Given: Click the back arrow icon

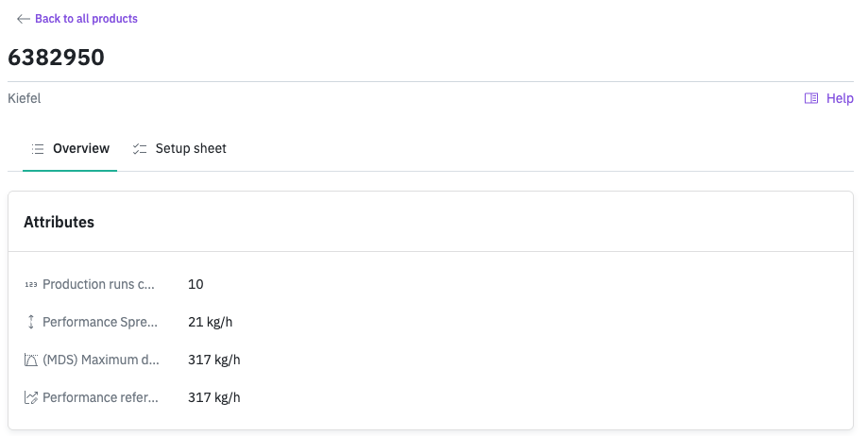Looking at the screenshot, I should coord(24,19).
